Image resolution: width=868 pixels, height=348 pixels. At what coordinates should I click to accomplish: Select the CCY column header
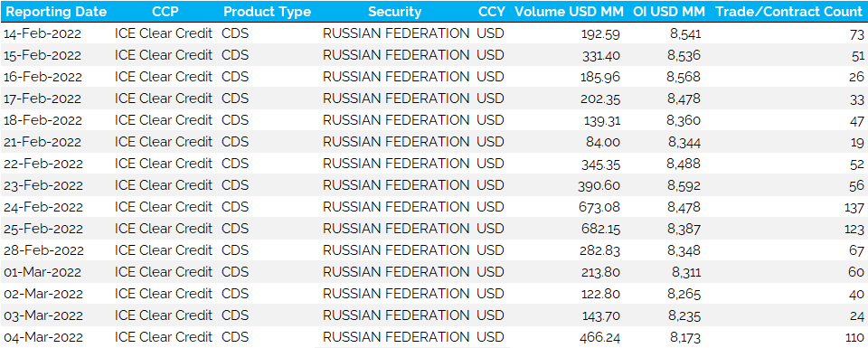pyautogui.click(x=492, y=12)
